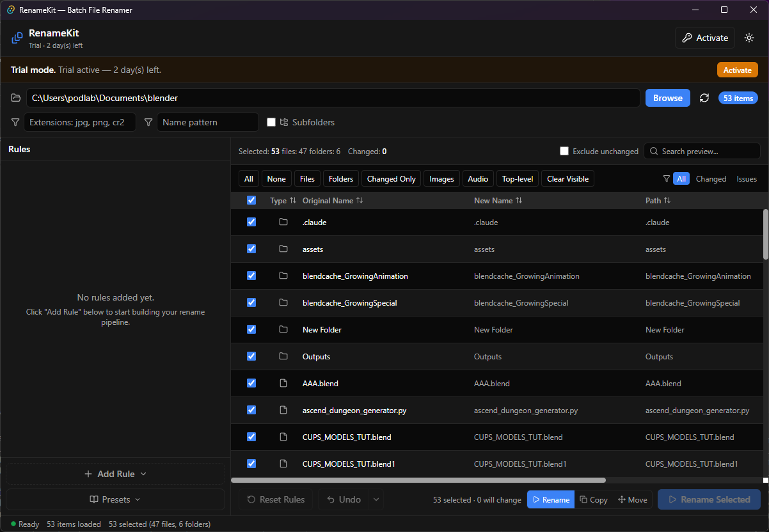Click the folder icon beside path field
The image size is (769, 532).
[x=16, y=98]
